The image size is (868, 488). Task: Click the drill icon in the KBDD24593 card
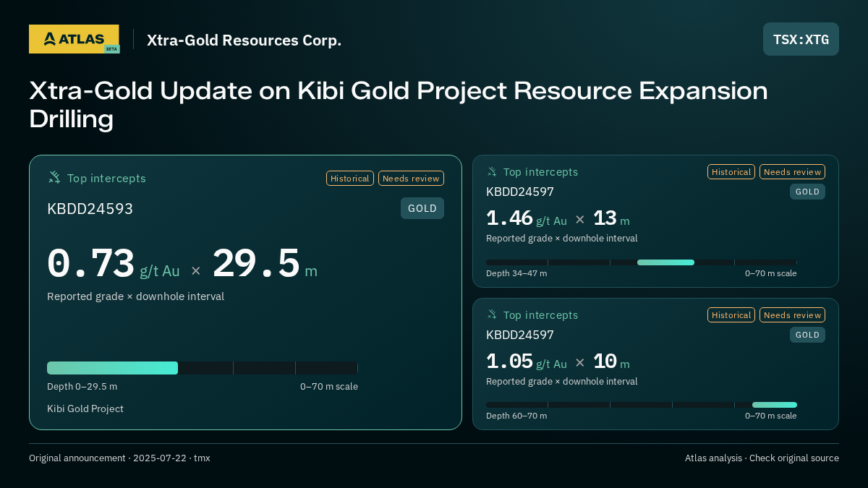tap(54, 177)
